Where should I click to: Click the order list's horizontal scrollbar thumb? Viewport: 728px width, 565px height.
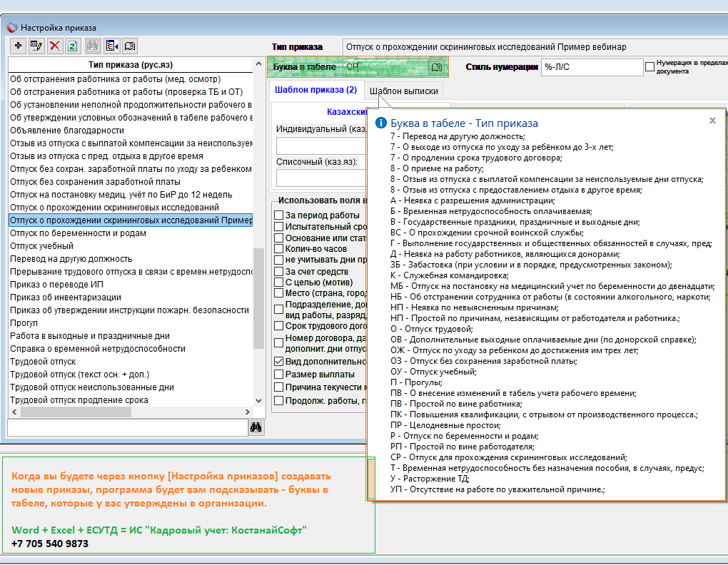(76, 412)
